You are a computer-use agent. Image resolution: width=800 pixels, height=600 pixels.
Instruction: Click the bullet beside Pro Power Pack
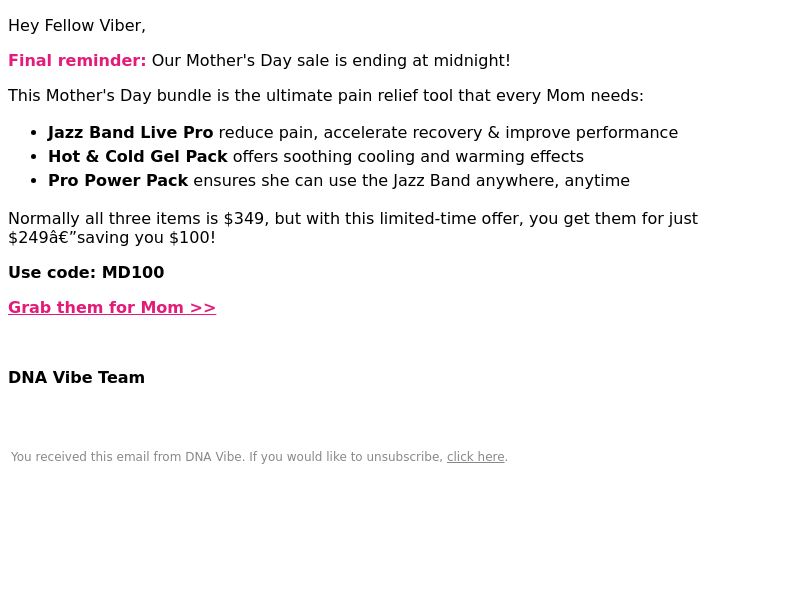point(34,181)
